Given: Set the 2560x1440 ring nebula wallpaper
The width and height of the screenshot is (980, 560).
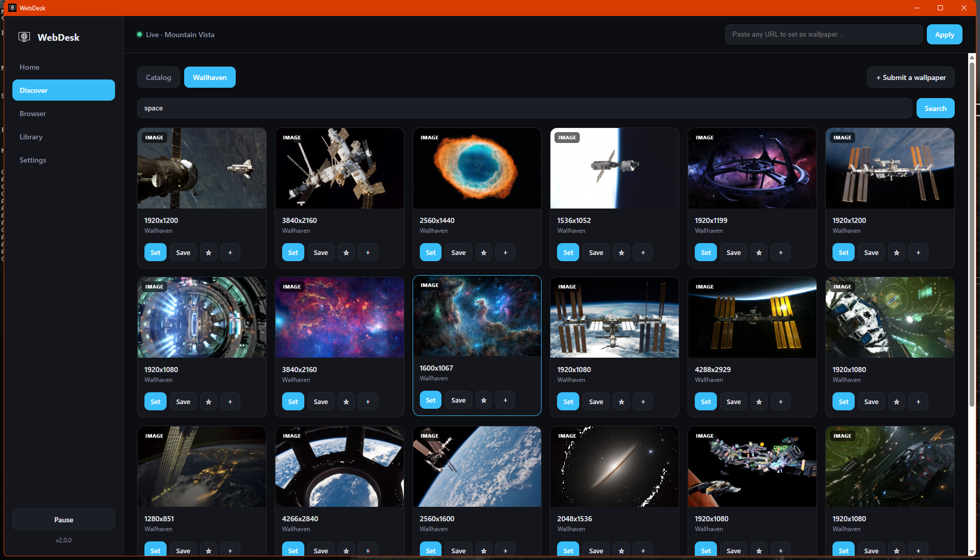Looking at the screenshot, I should (x=431, y=252).
